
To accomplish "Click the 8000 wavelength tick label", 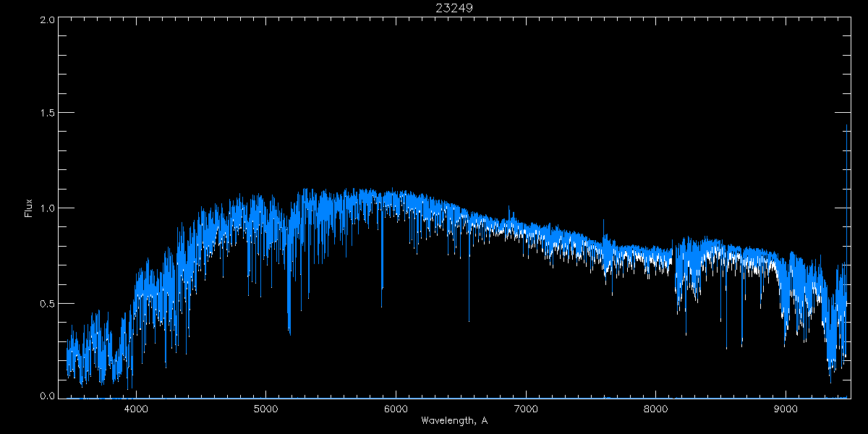I will (x=655, y=408).
